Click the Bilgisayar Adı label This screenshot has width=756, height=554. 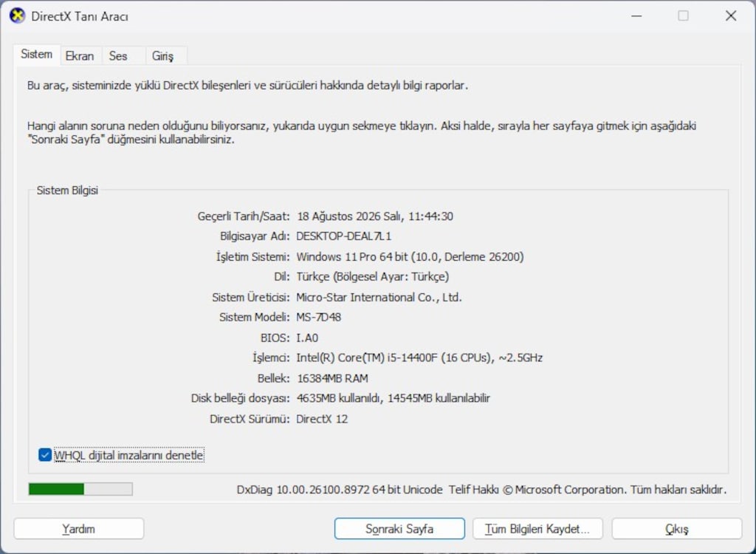click(255, 236)
